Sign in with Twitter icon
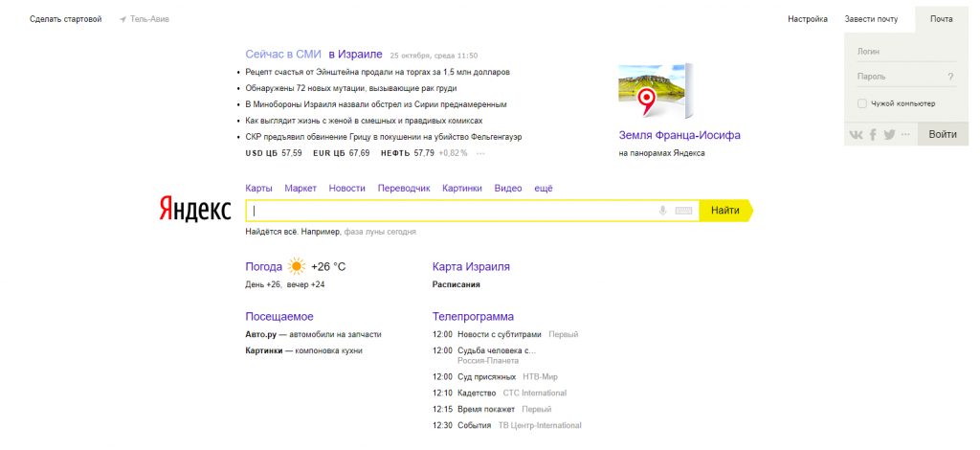 [889, 134]
